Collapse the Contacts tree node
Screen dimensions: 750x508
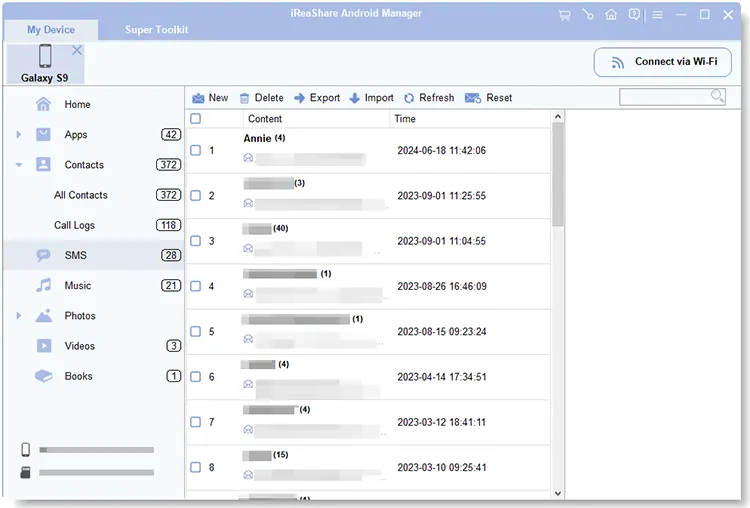pos(18,165)
